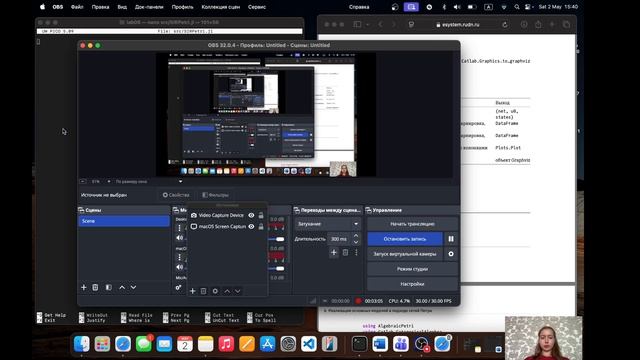Move the source down in the list
Image resolution: width=640 pixels, height=360 pixels.
(238, 291)
